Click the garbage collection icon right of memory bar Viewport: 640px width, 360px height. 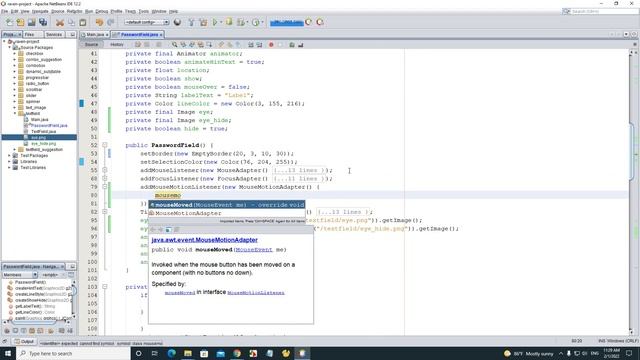pos(309,22)
